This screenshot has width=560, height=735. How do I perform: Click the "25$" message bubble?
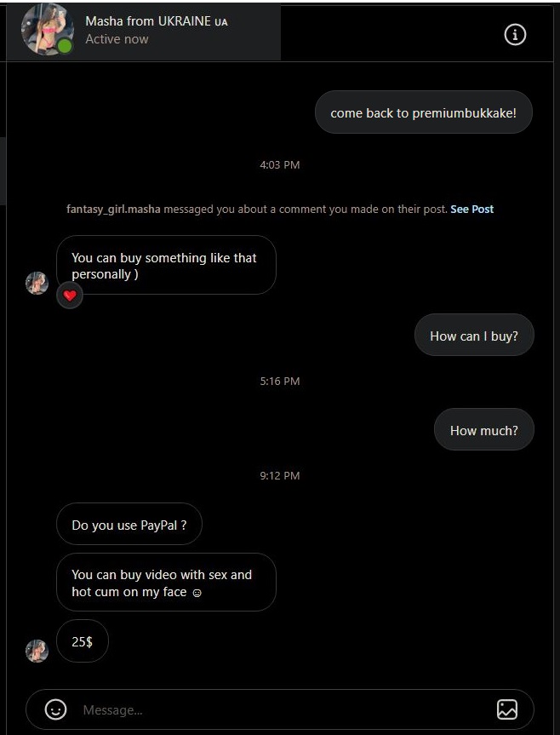click(82, 641)
